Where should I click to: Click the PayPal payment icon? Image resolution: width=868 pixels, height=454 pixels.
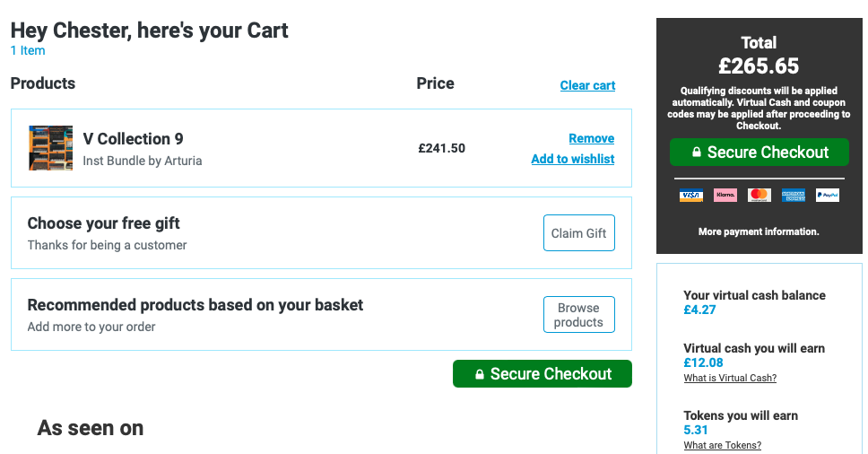(x=828, y=195)
